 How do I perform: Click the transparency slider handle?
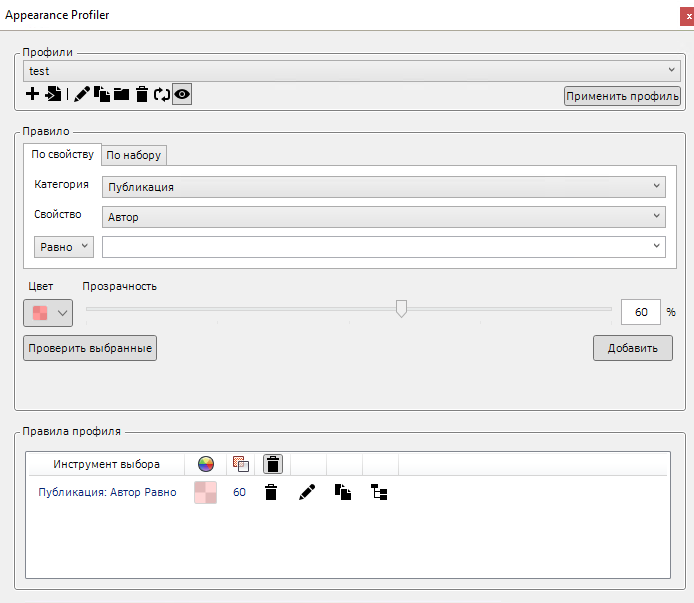401,309
